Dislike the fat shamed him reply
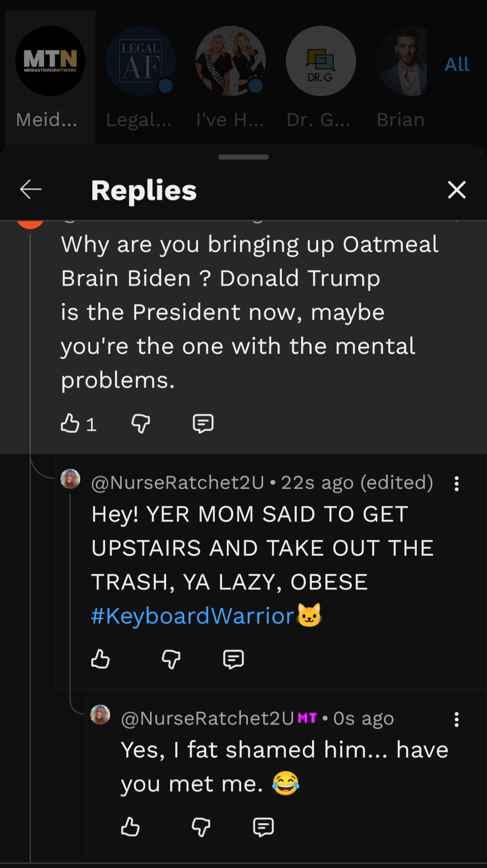 point(201,827)
